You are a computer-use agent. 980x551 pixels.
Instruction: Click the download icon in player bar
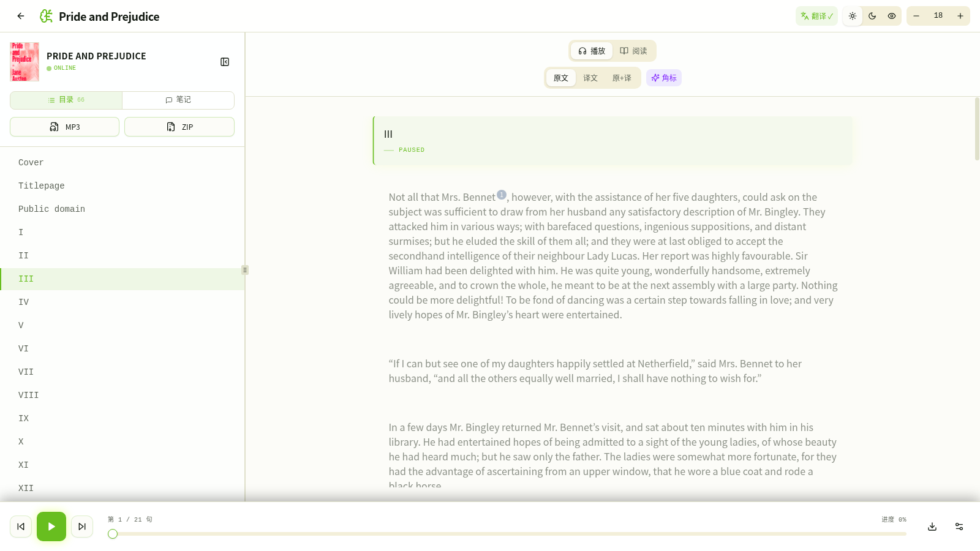coord(932,527)
